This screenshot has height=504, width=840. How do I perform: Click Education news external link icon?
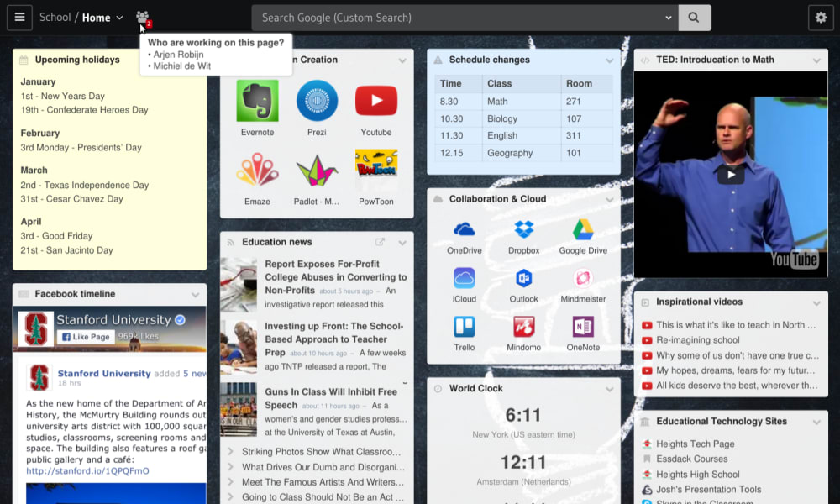(x=380, y=242)
